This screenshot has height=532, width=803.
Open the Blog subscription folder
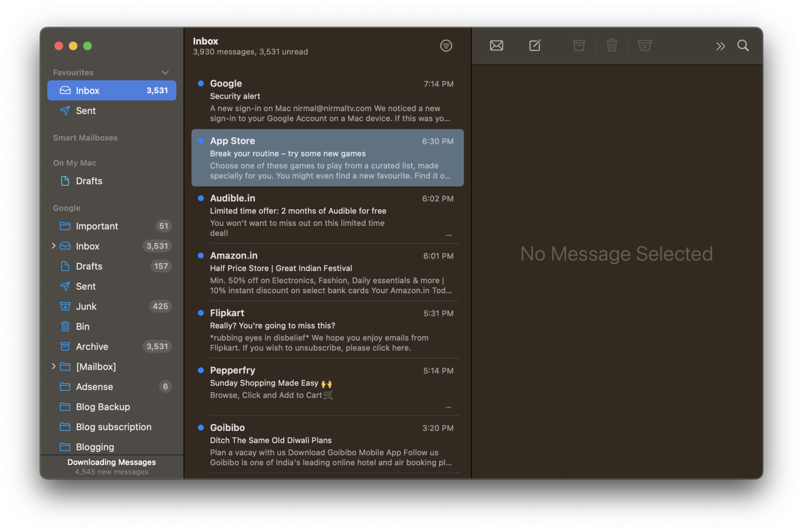[112, 427]
